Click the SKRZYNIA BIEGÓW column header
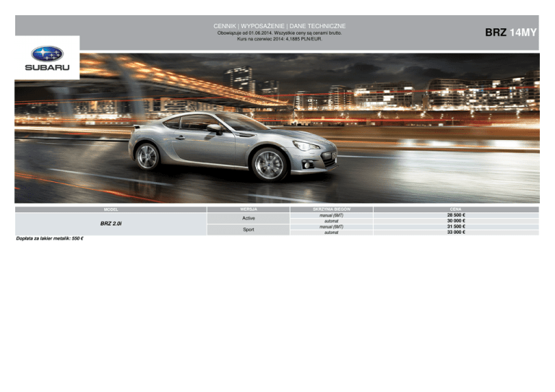 tap(331, 209)
